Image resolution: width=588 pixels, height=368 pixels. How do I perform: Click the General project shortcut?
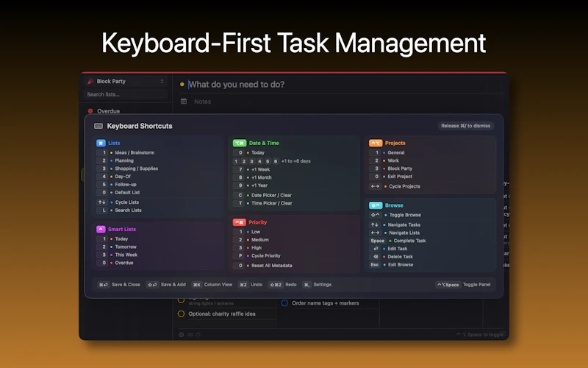(387, 152)
